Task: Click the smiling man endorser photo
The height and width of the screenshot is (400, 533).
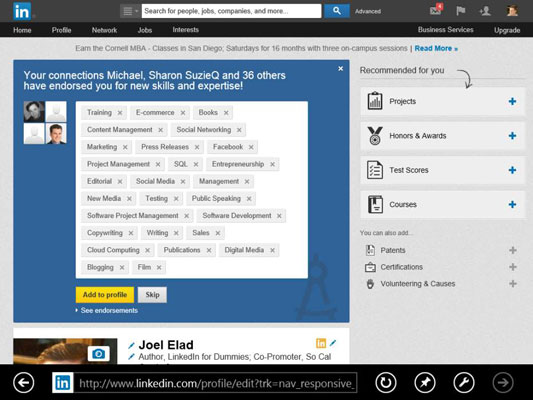Action: pos(56,134)
